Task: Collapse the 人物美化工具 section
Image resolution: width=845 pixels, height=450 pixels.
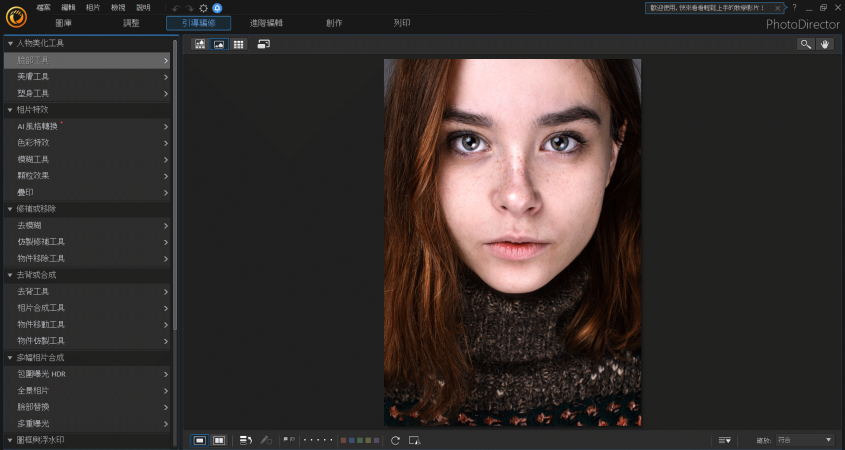Action: 40,44
